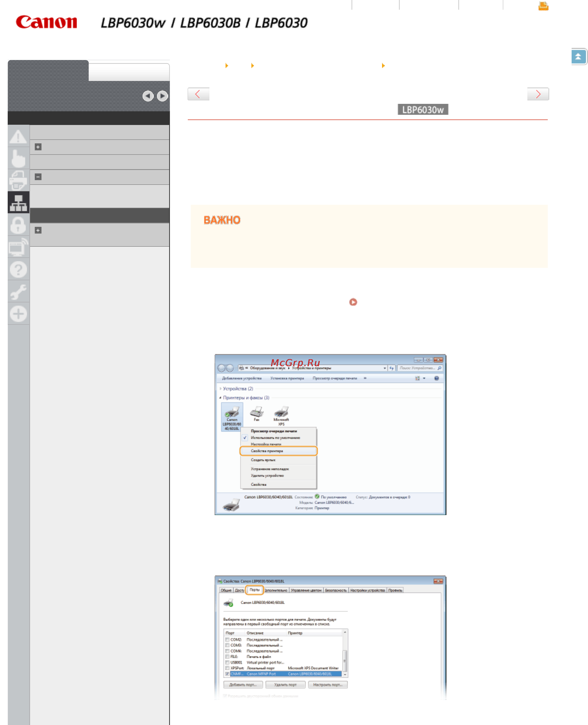Open the printer icon printing section
588x725 pixels.
(x=18, y=180)
